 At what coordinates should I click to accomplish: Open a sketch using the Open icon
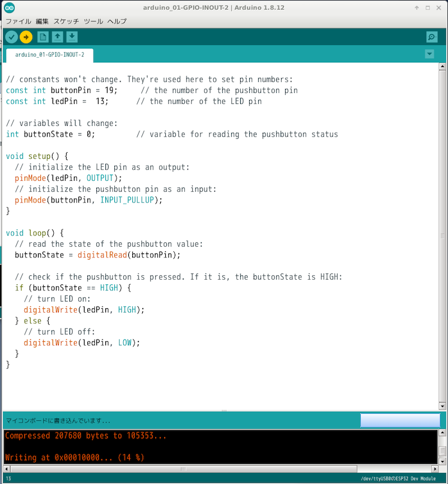[x=57, y=37]
